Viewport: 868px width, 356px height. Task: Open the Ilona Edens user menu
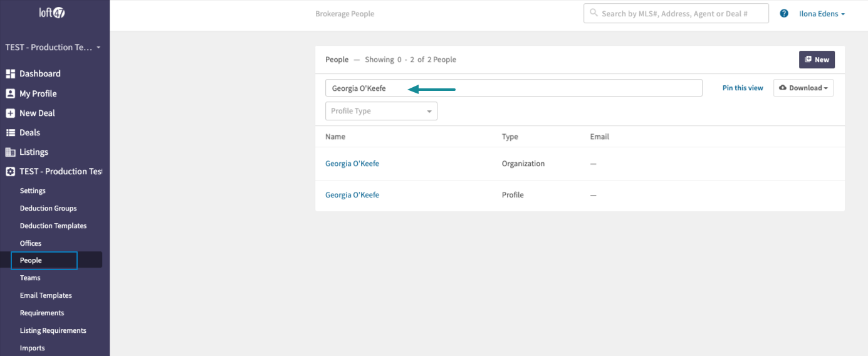pos(822,14)
